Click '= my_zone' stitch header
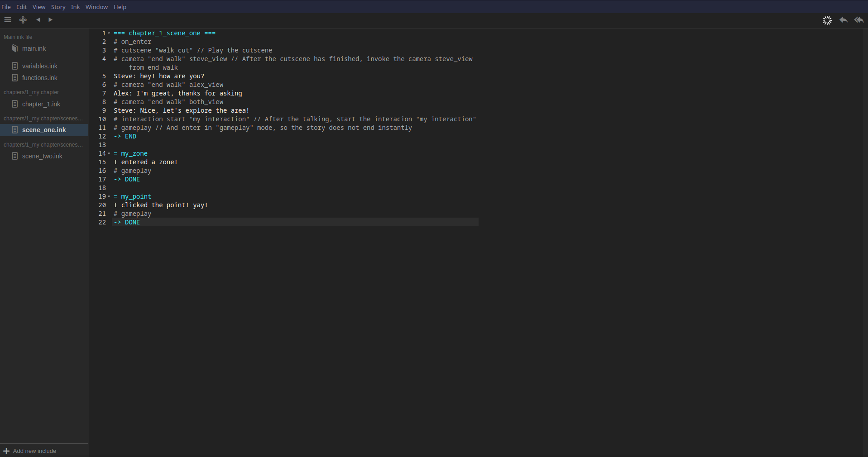868x457 pixels. (x=130, y=153)
